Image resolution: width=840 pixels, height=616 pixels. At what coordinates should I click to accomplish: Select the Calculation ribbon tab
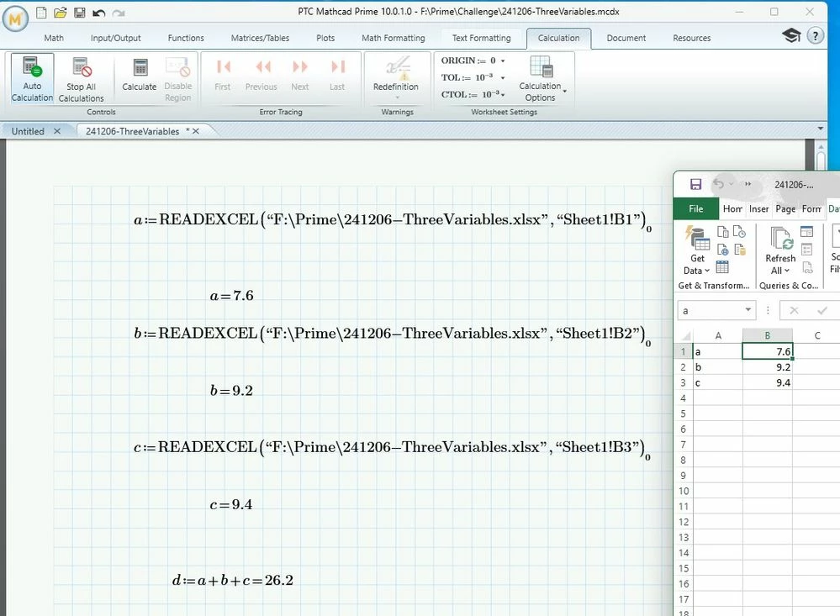559,38
